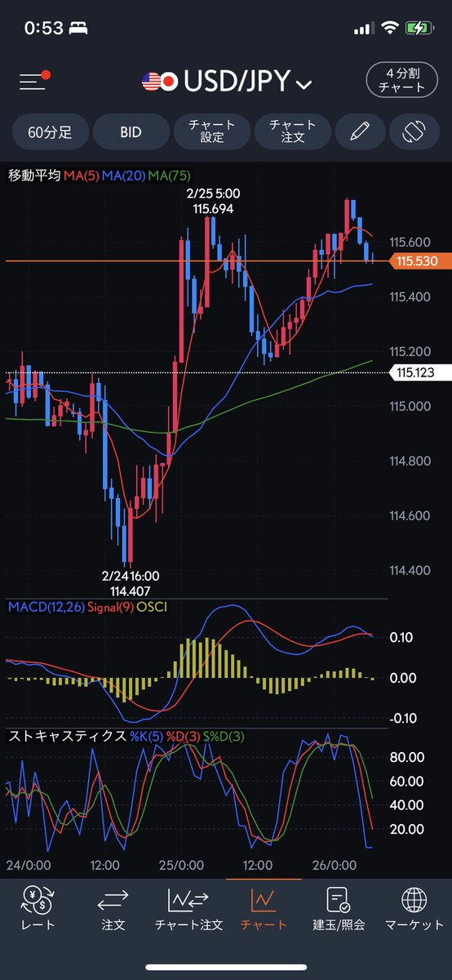Open the マーケット market tab
Image resolution: width=452 pixels, height=980 pixels.
click(x=414, y=908)
